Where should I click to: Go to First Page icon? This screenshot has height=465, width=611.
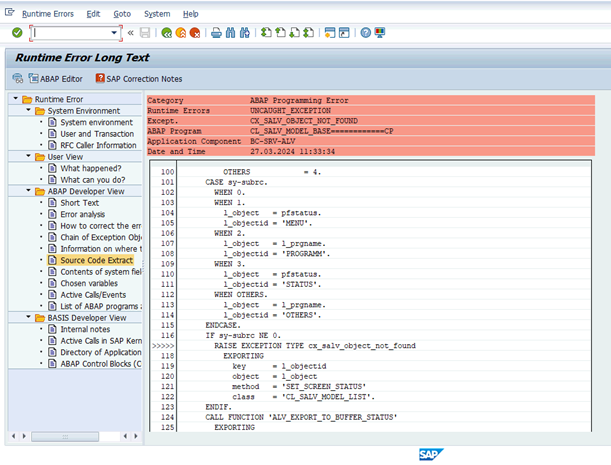coord(266,33)
